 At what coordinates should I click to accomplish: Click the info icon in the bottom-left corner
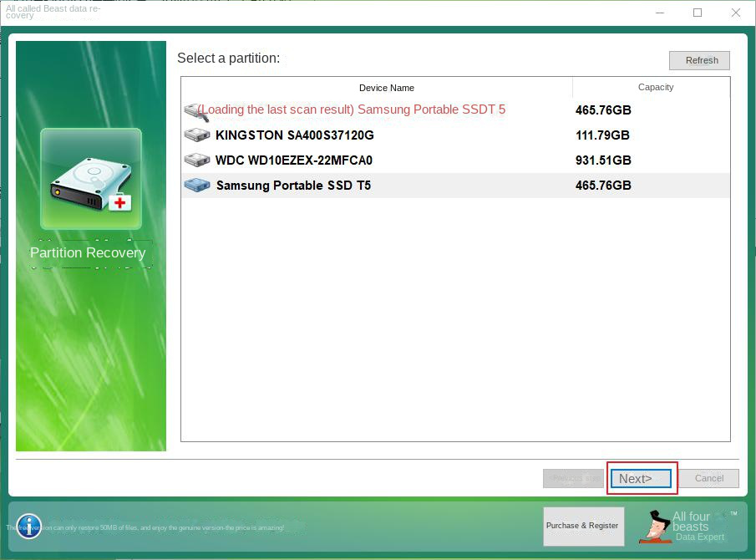pos(28,526)
